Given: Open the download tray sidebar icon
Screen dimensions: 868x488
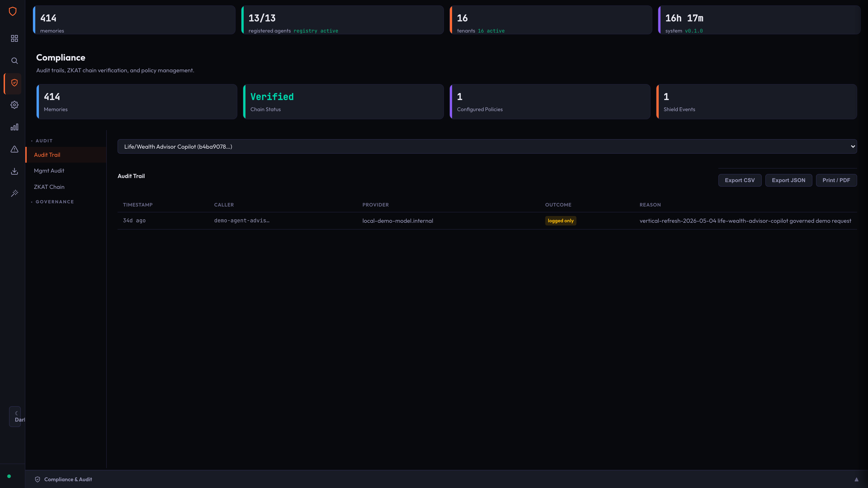Looking at the screenshot, I should (14, 171).
